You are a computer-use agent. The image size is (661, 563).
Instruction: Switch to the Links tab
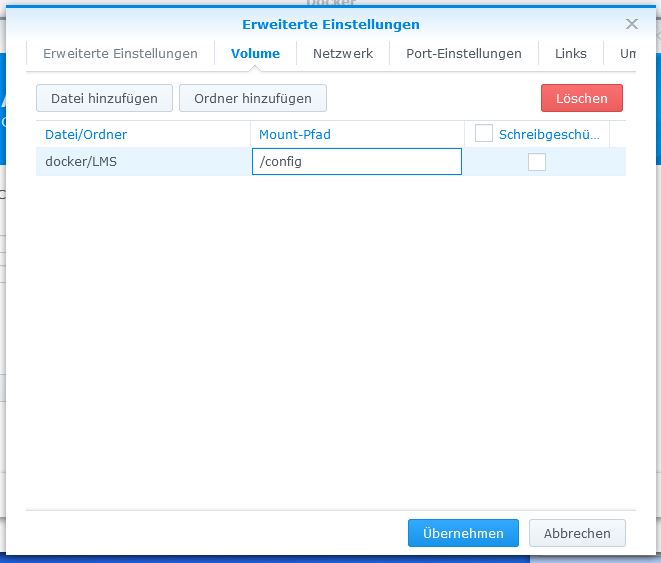(x=570, y=54)
